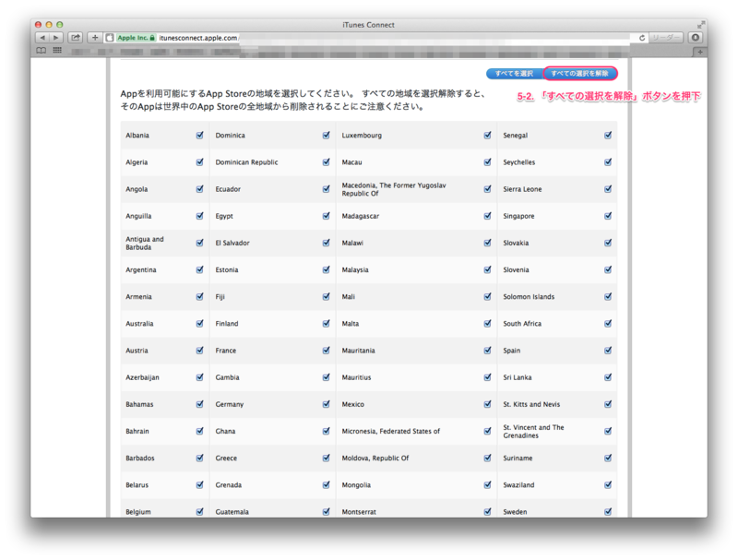Click the 'Dominican Republic' country label
738x560 pixels.
click(x=246, y=162)
